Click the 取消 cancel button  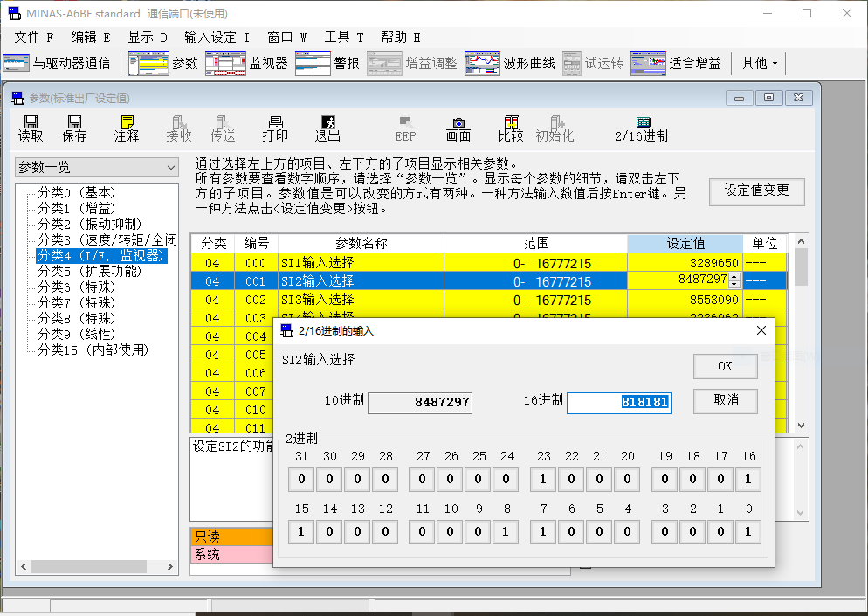coord(725,400)
